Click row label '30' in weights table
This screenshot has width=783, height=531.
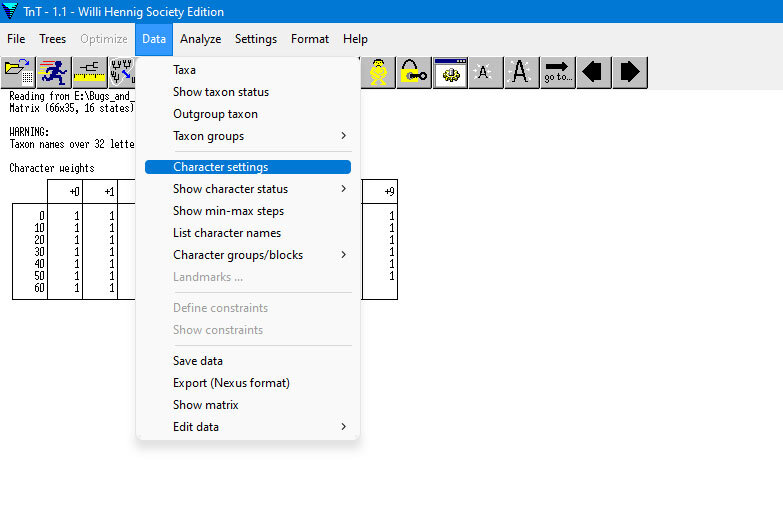39,252
